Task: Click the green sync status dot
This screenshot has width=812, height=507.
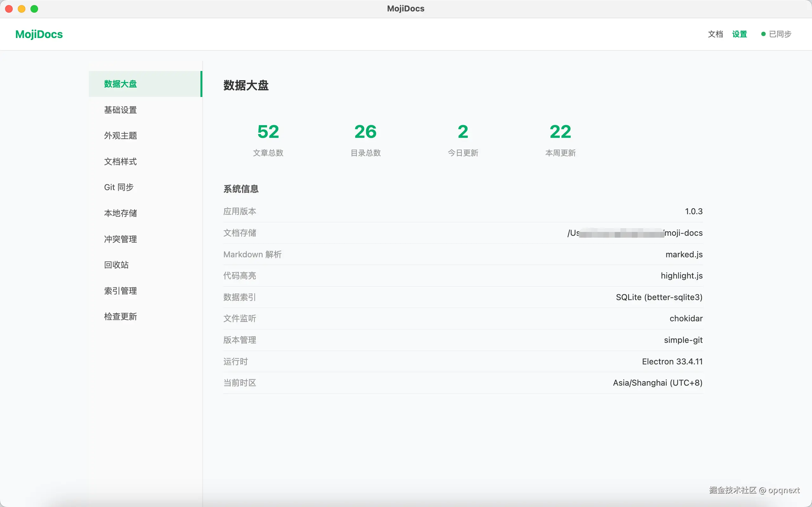Action: pos(763,34)
